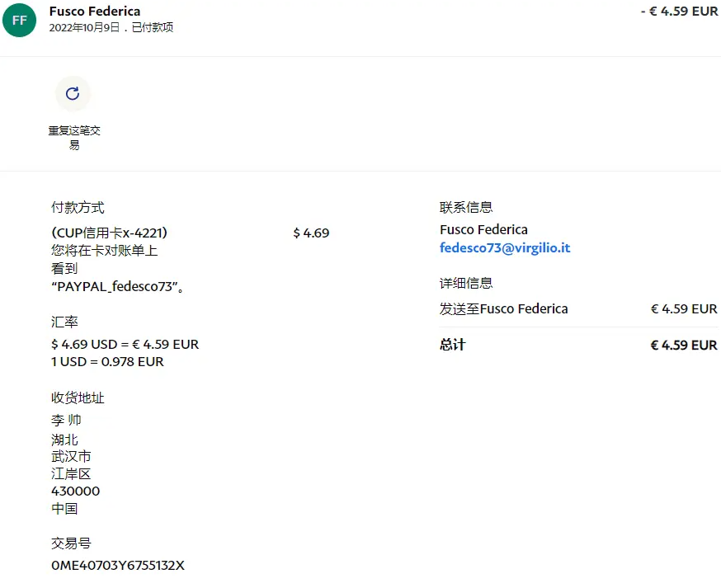This screenshot has width=721, height=588.
Task: Click the 1 USD = 0.978 EUR rate
Action: 107,361
